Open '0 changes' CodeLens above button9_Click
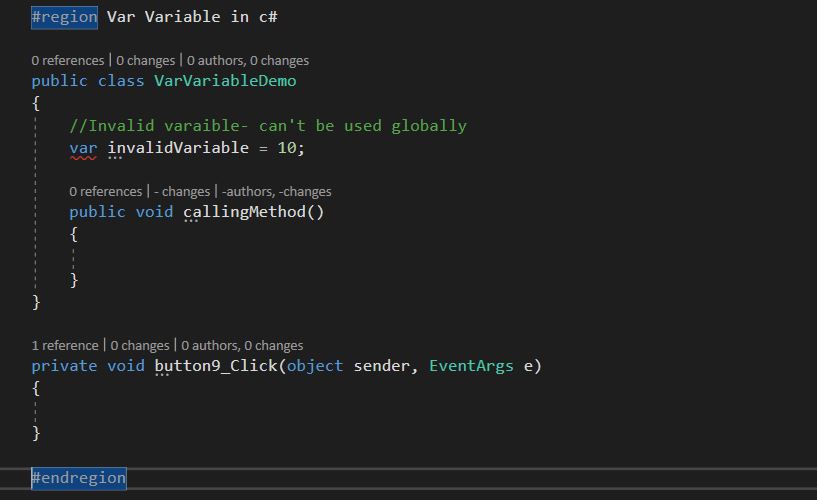Screen dimensions: 817x500 coord(140,345)
